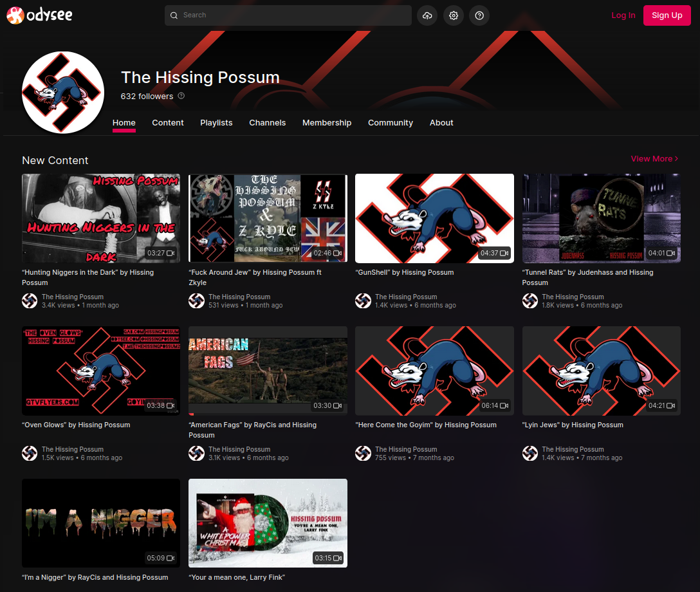Open the Playlists tab

pos(216,123)
